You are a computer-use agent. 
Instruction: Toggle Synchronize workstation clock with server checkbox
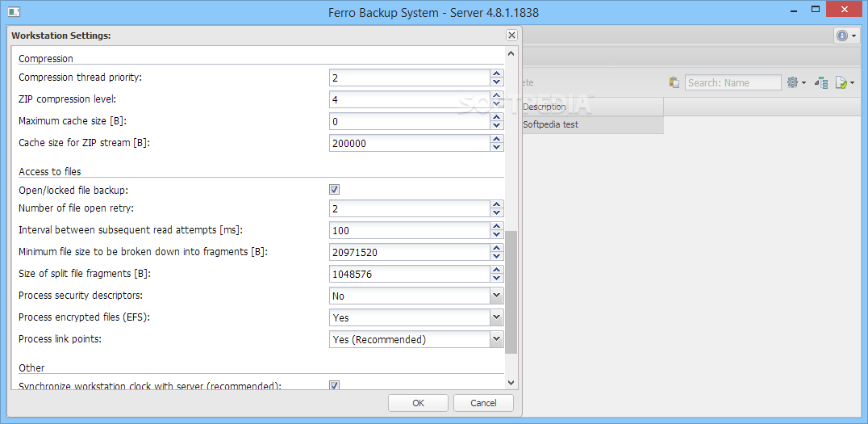[334, 385]
